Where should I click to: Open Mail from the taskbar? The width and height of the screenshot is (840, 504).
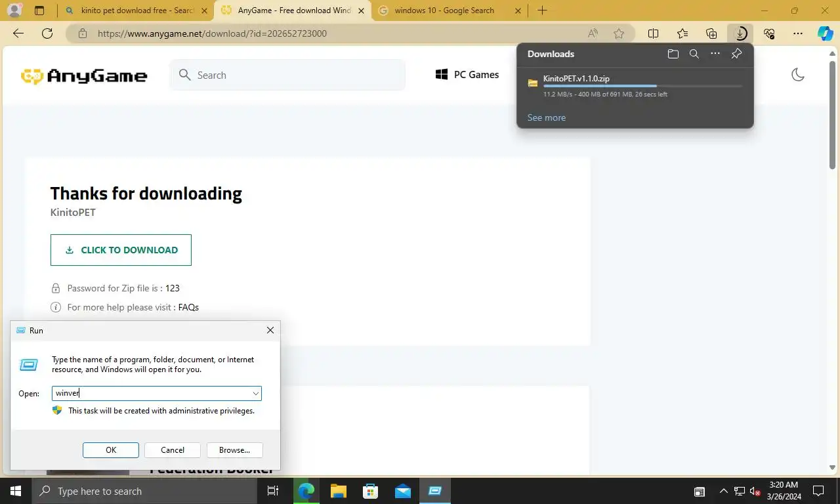point(402,491)
